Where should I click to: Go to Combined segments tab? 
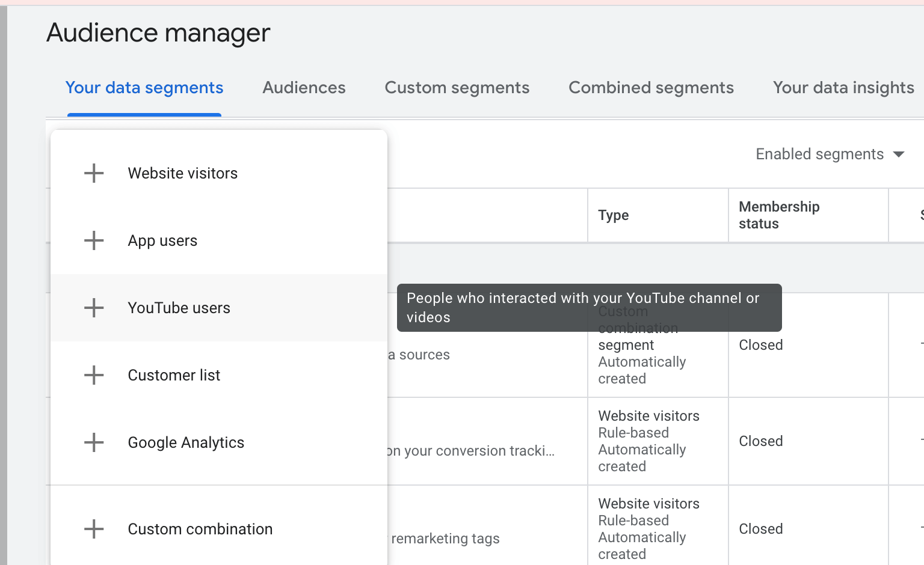(651, 88)
